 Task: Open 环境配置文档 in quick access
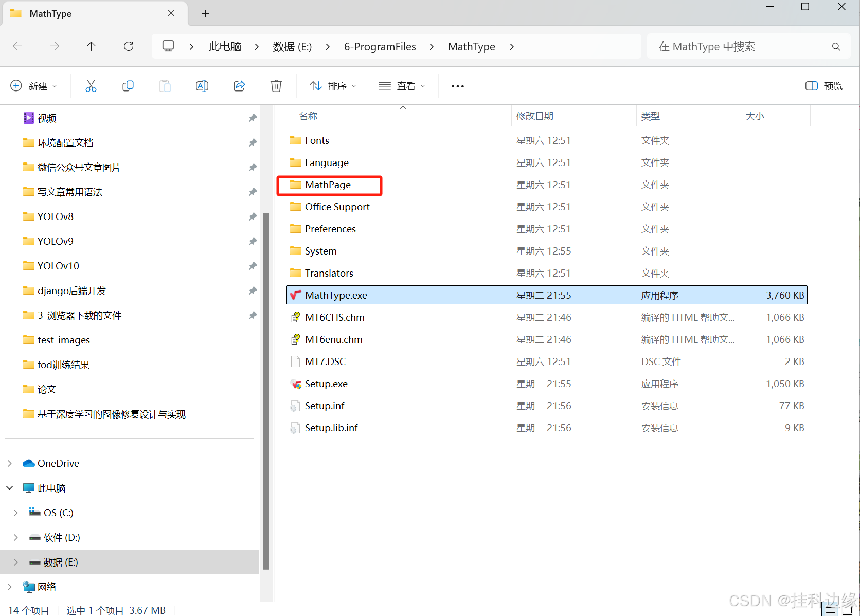(65, 143)
